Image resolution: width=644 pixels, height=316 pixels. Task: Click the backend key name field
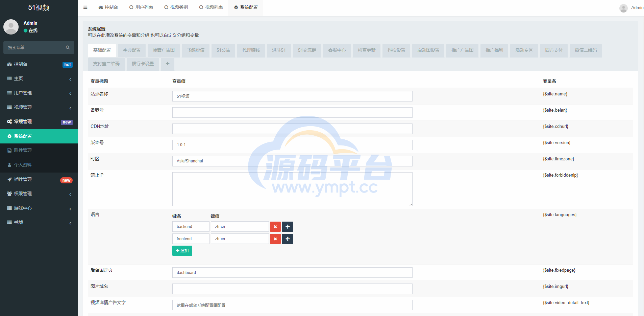[x=191, y=227]
